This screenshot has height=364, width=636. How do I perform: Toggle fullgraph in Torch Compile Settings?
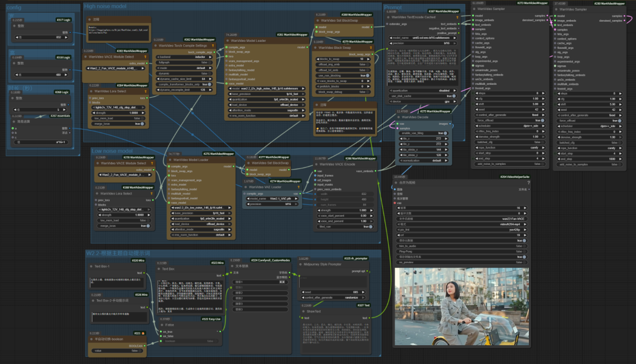point(184,62)
